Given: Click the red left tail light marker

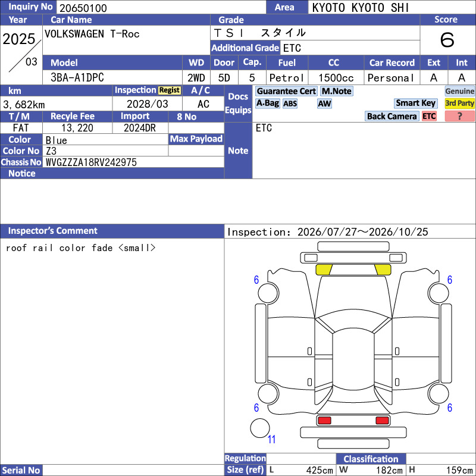Looking at the screenshot, I should (324, 421).
